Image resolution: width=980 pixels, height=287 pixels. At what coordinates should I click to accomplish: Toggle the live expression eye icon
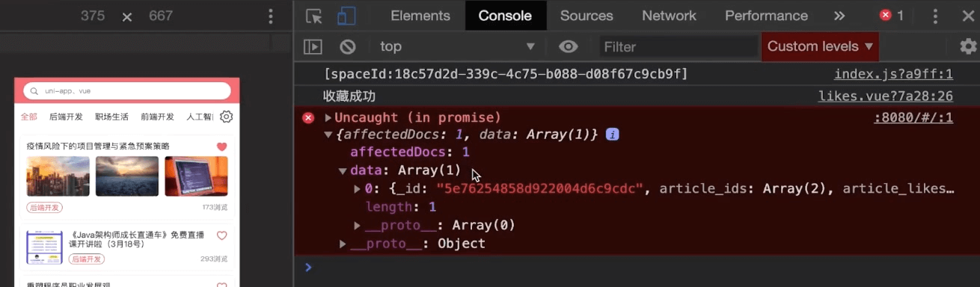(x=569, y=46)
